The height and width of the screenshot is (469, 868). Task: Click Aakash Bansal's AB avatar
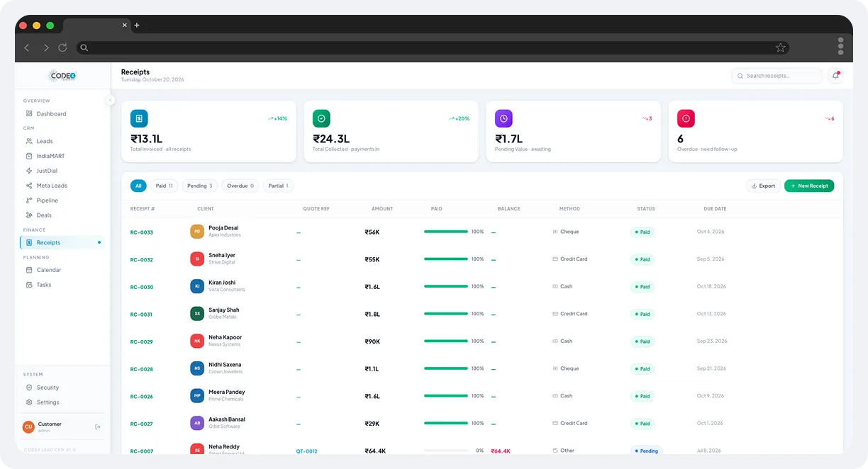coord(197,424)
